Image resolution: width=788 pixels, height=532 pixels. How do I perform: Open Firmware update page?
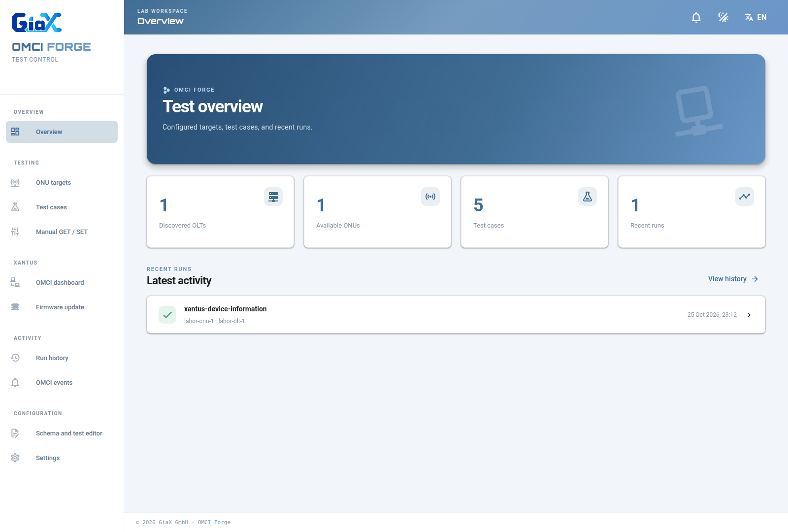(x=62, y=307)
